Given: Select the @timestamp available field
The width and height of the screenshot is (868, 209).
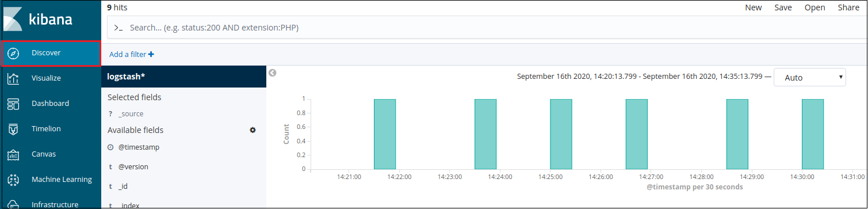Looking at the screenshot, I should [x=139, y=147].
